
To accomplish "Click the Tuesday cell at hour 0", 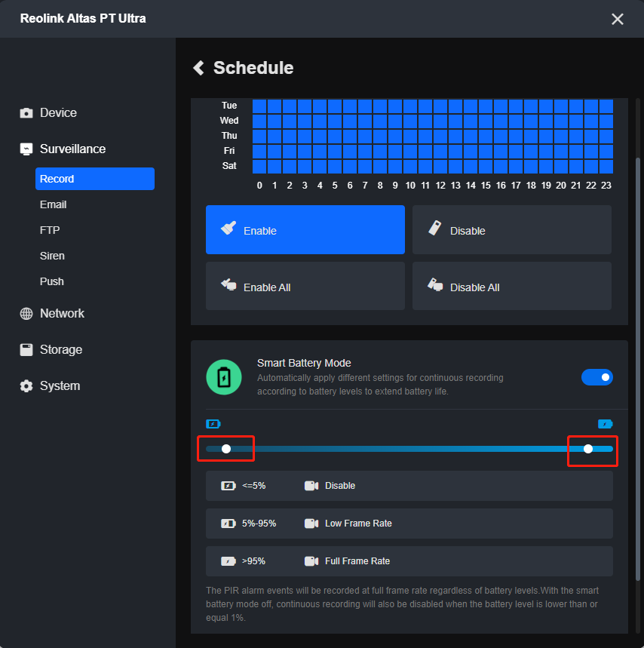I will (259, 106).
